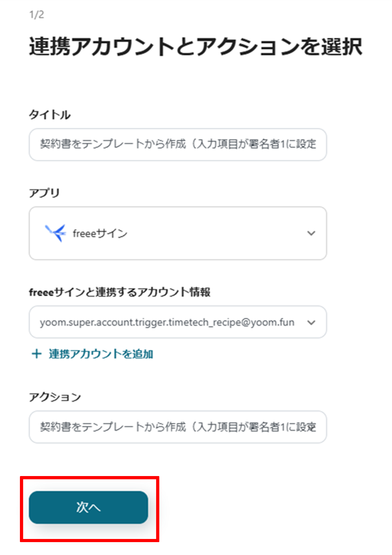Click the 連携アカウントとアクションを選択 heading
This screenshot has width=392, height=555.
point(195,47)
